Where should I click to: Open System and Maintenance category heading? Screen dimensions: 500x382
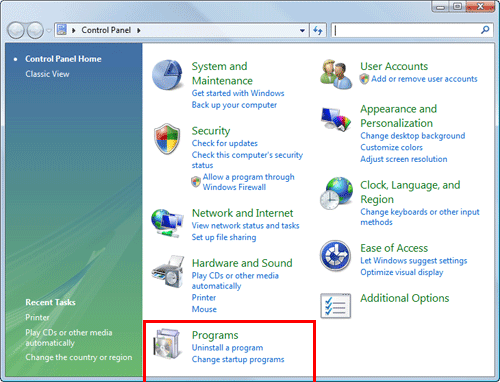(222, 73)
